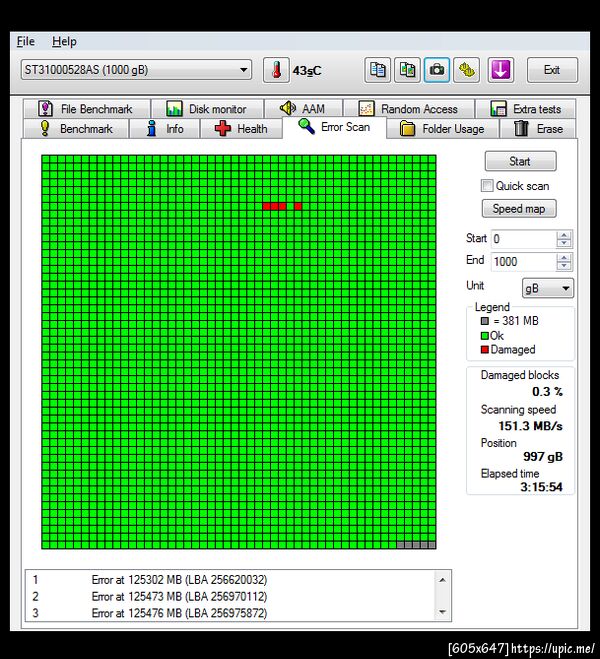Click the first red damaged block
The image size is (600, 659).
[266, 206]
